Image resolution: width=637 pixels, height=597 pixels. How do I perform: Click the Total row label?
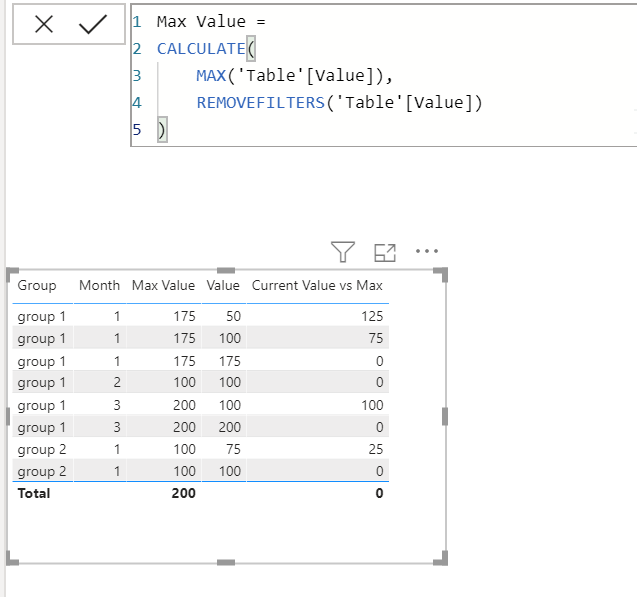34,493
